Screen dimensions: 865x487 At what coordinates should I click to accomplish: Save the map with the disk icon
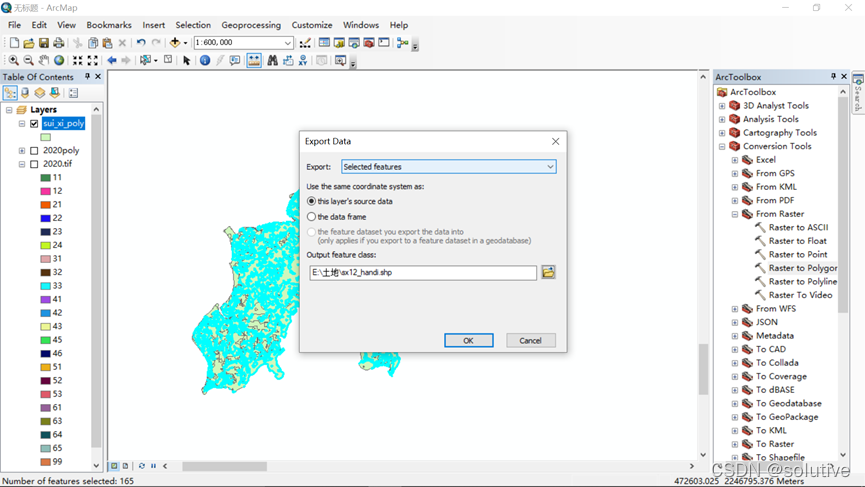pyautogui.click(x=44, y=42)
